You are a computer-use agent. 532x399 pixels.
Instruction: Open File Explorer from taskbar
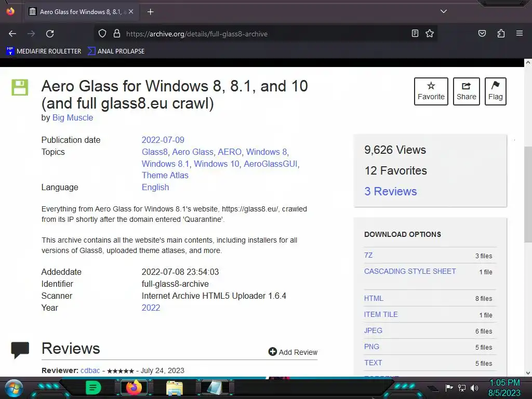[175, 388]
